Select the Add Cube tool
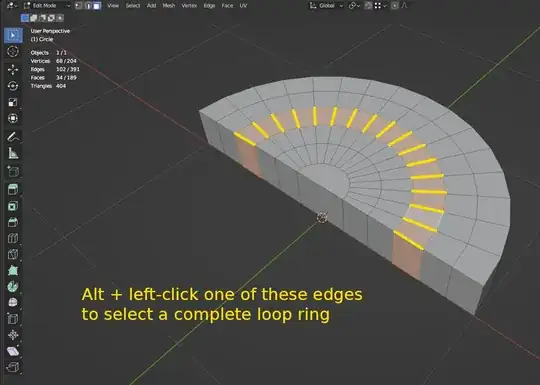The height and width of the screenshot is (385, 540). click(13, 171)
